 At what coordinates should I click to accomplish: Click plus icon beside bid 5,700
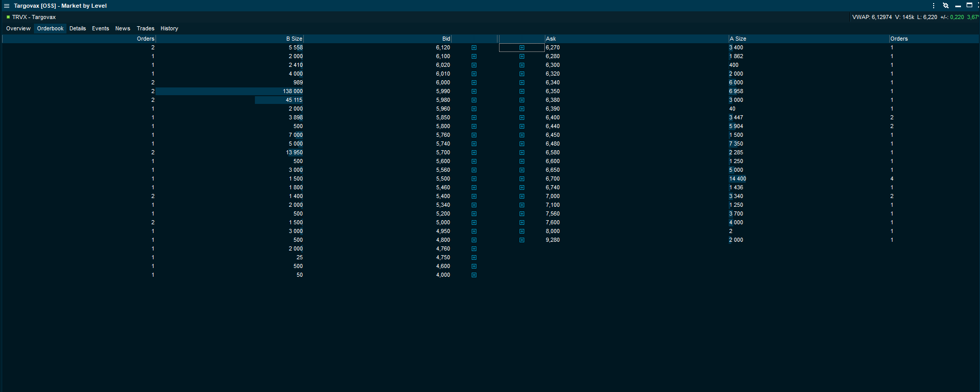[474, 153]
